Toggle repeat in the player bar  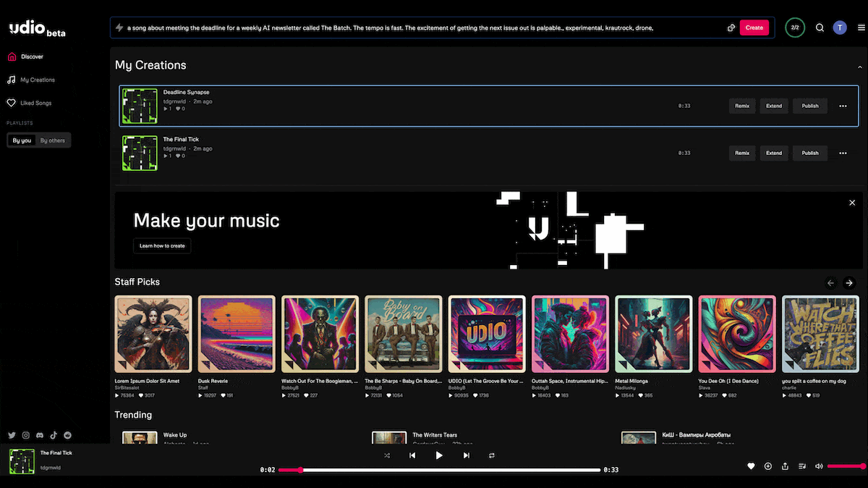pyautogui.click(x=492, y=455)
